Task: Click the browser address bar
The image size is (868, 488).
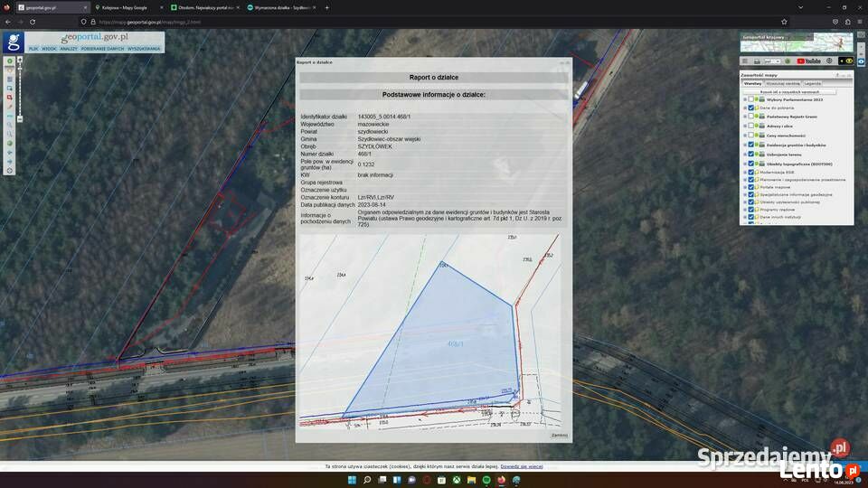Action: click(x=432, y=22)
